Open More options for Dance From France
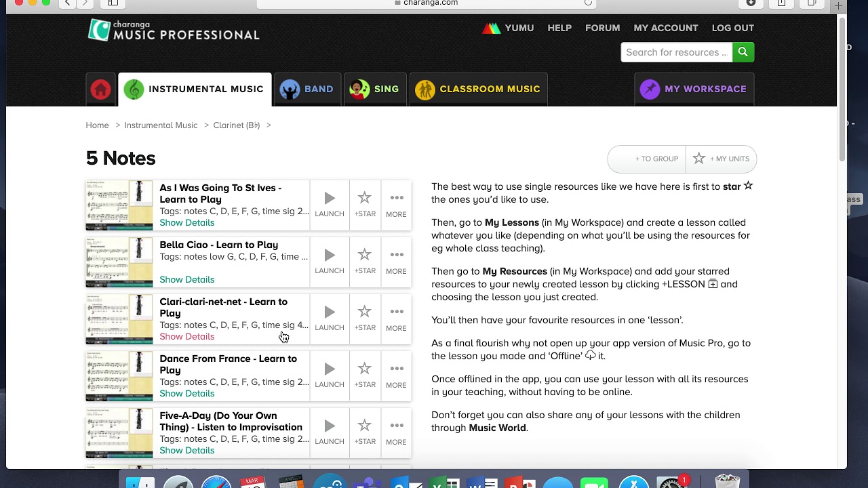The height and width of the screenshot is (488, 868). (396, 375)
